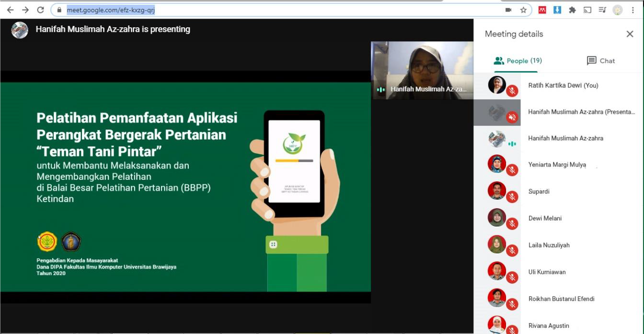Select Hanifah Muslimah Az-zahra participant with audio indicator

tap(558, 139)
